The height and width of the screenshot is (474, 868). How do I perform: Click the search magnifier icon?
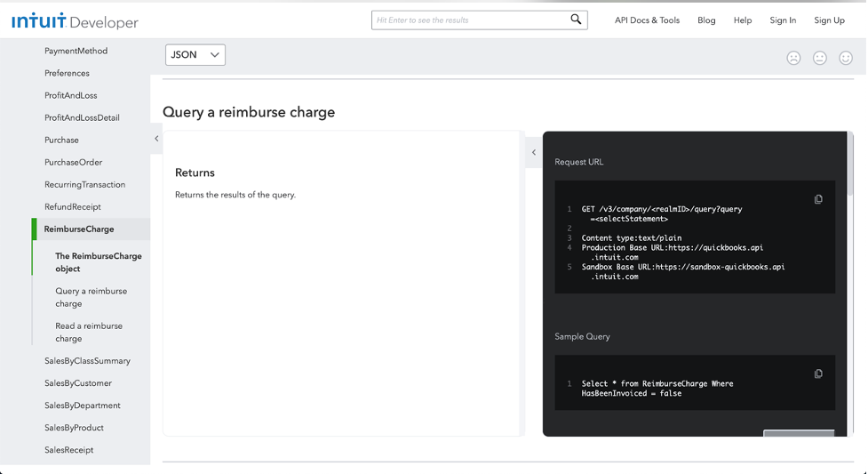(576, 20)
